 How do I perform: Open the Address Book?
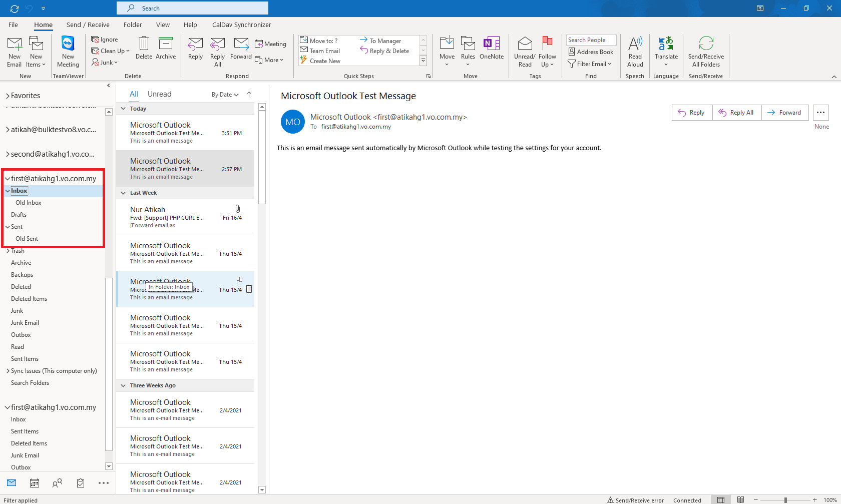(x=591, y=52)
